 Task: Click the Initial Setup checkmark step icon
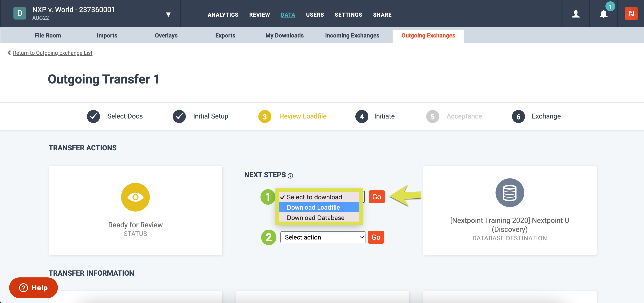coord(179,116)
